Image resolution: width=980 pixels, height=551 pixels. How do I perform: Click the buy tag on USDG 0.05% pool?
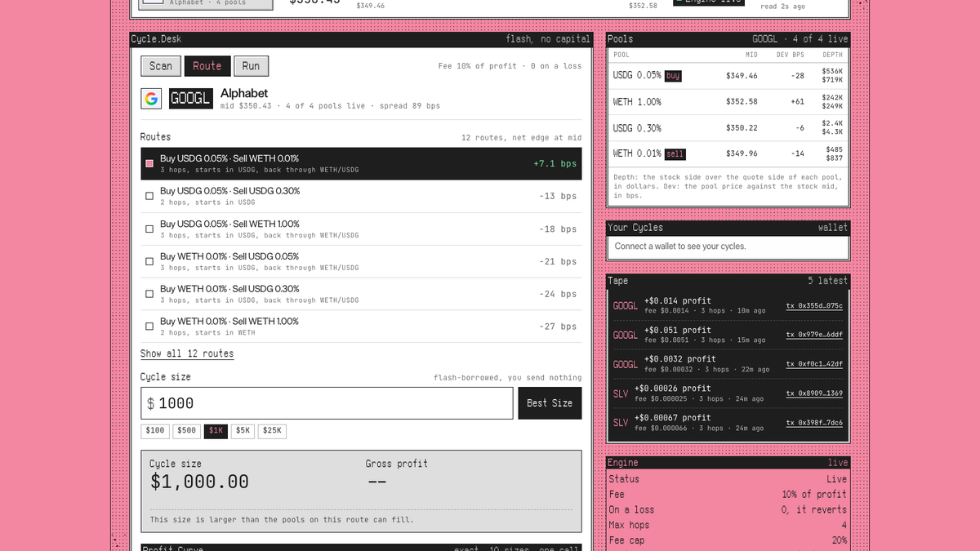[x=673, y=76]
